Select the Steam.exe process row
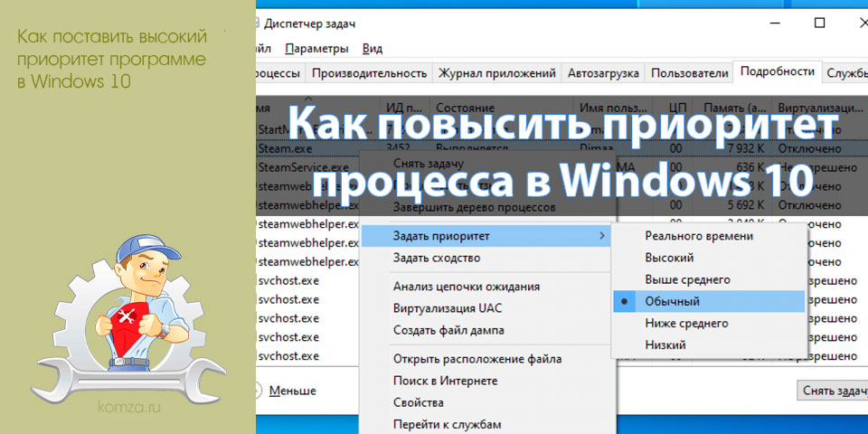Image resolution: width=868 pixels, height=434 pixels. pos(561,149)
